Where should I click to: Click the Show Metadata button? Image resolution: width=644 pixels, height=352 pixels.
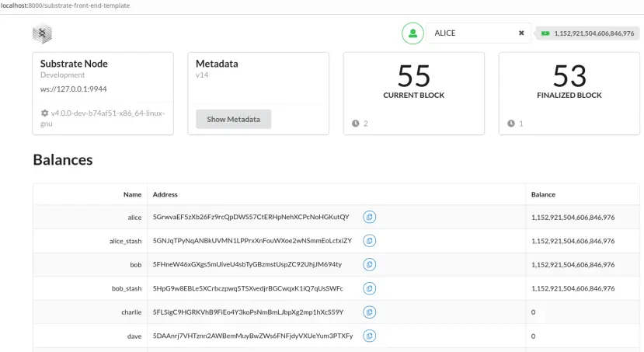point(233,119)
